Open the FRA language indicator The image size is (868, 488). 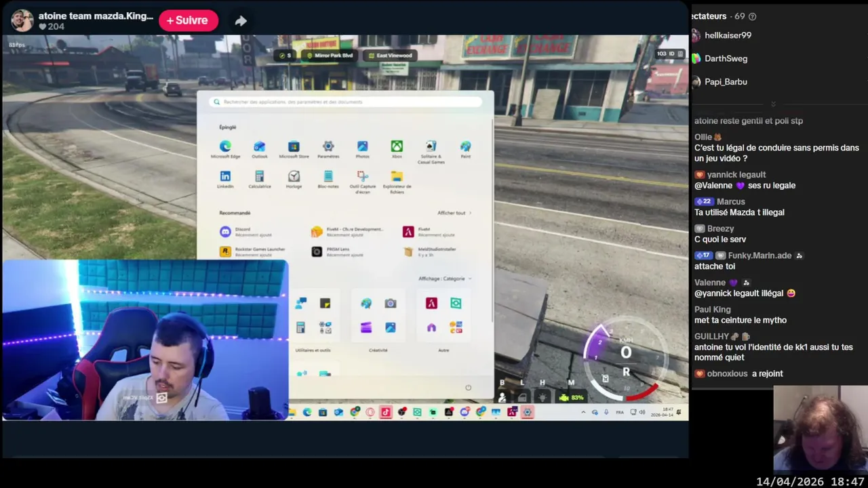click(620, 412)
